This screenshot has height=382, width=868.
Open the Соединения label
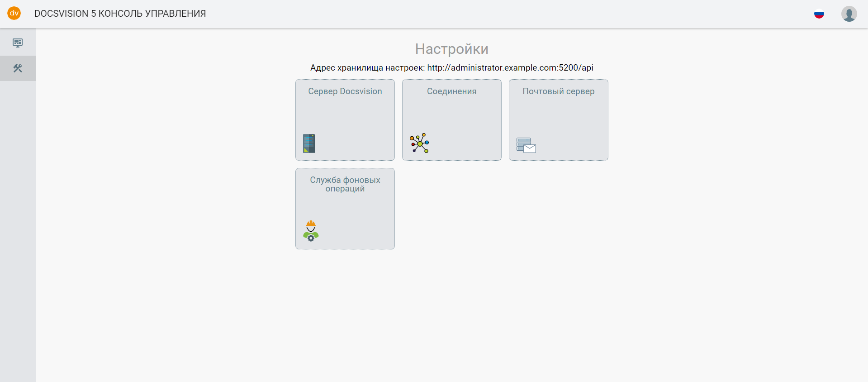coord(451,91)
